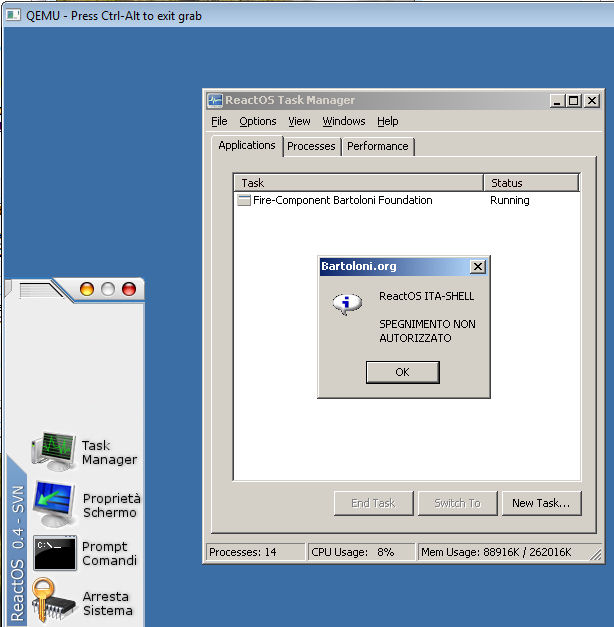Screen dimensions: 614x627
Task: Open Proprietà Schermo display icon
Action: pyautogui.click(x=54, y=504)
